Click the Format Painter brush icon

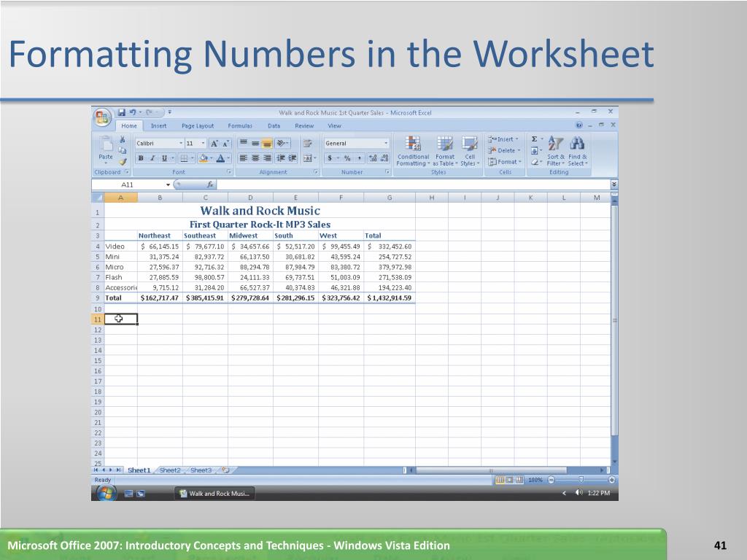123,162
